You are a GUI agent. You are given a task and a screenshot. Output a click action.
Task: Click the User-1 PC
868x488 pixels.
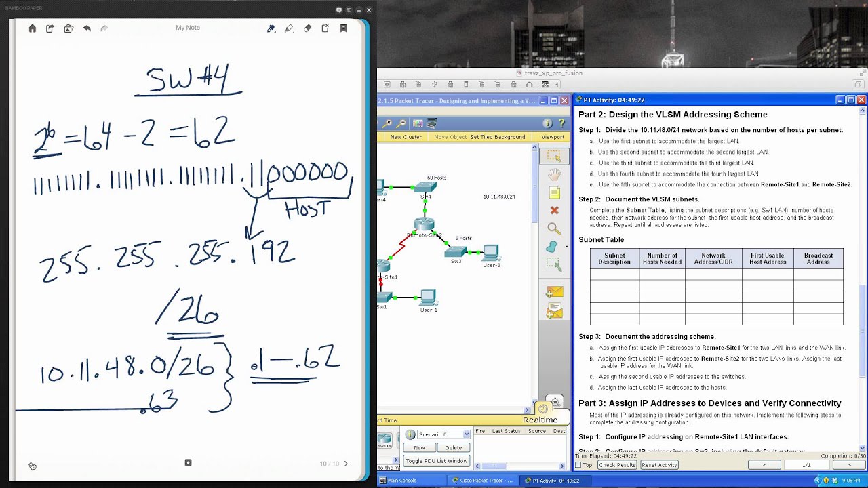[428, 297]
